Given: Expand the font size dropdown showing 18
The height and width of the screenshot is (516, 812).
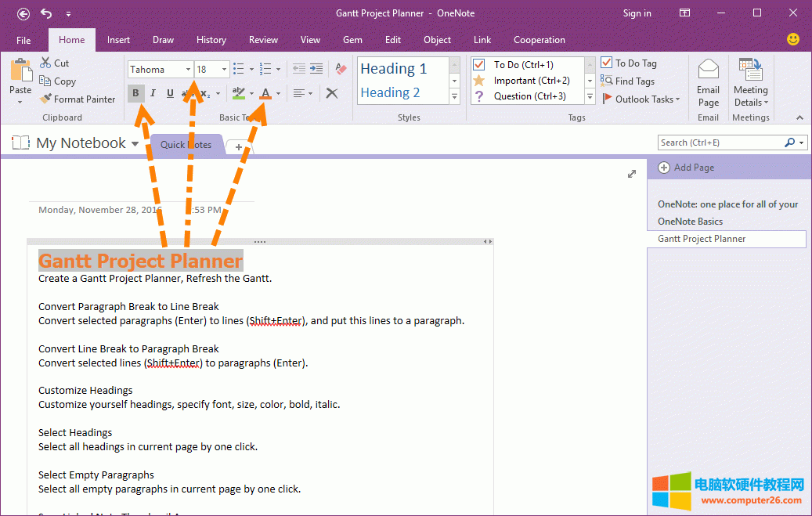Looking at the screenshot, I should [224, 70].
